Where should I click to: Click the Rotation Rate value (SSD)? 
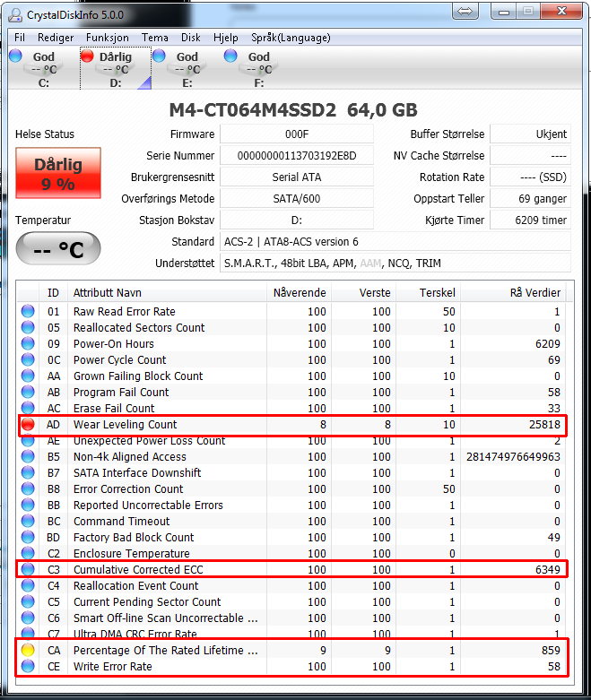pyautogui.click(x=530, y=177)
